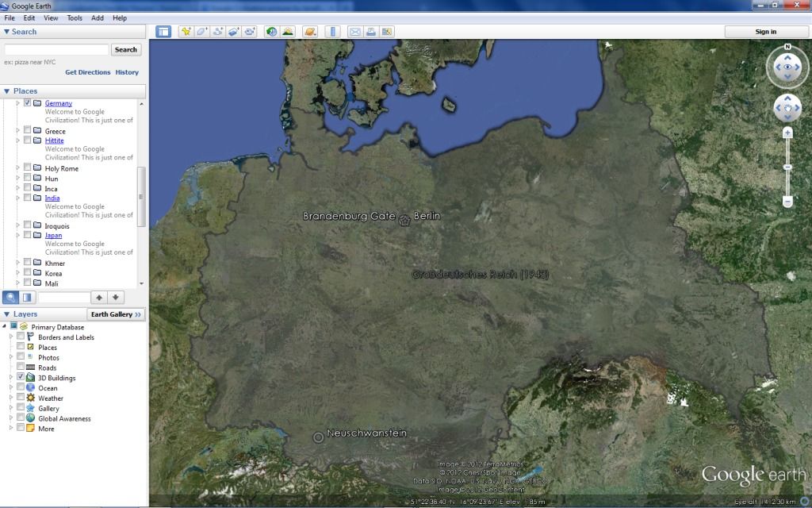Expand the Hittite folder tree

[x=17, y=140]
